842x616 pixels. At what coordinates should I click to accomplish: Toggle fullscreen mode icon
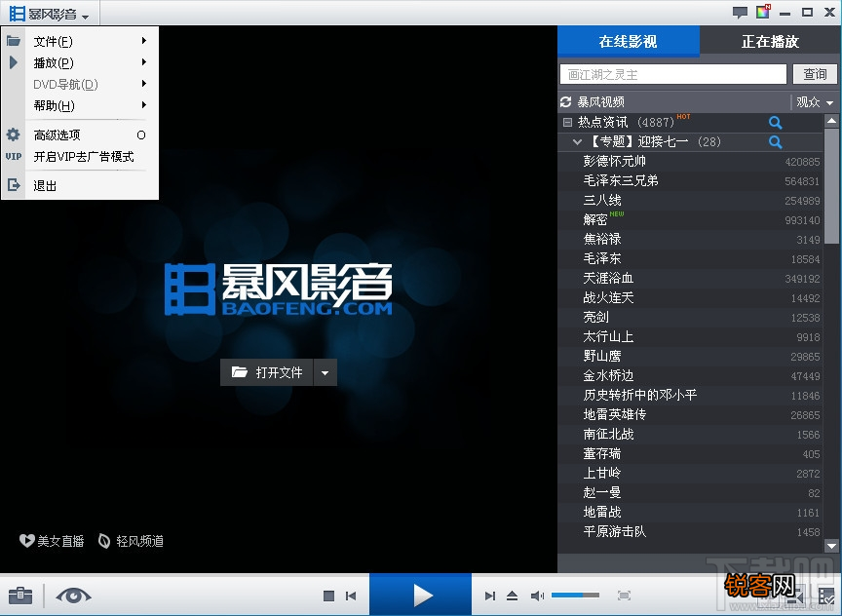coord(624,596)
